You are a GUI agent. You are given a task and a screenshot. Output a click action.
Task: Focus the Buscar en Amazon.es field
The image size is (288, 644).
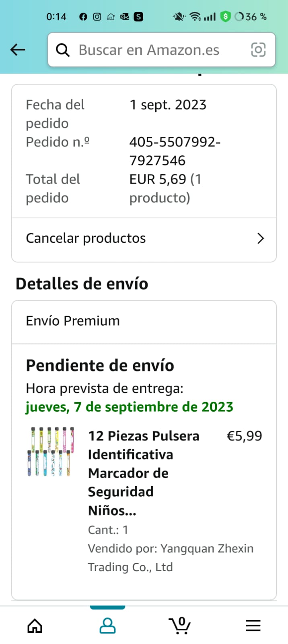[x=153, y=50]
